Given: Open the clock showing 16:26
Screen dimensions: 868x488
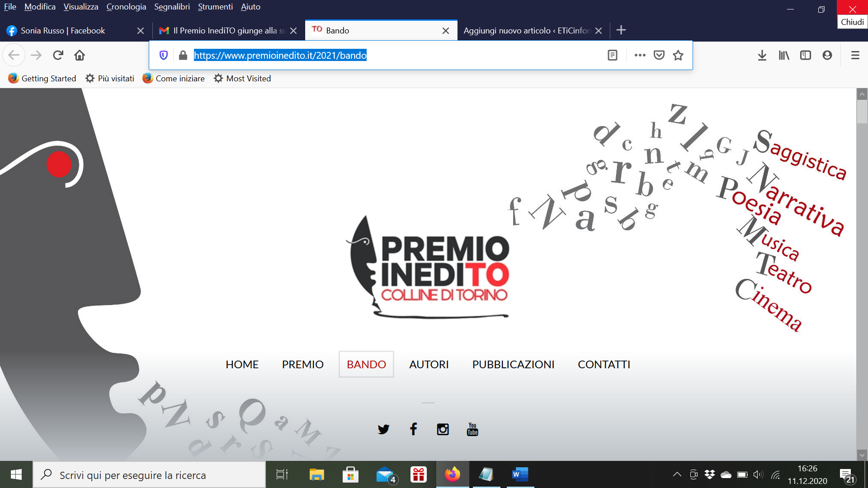Looking at the screenshot, I should click(x=807, y=474).
